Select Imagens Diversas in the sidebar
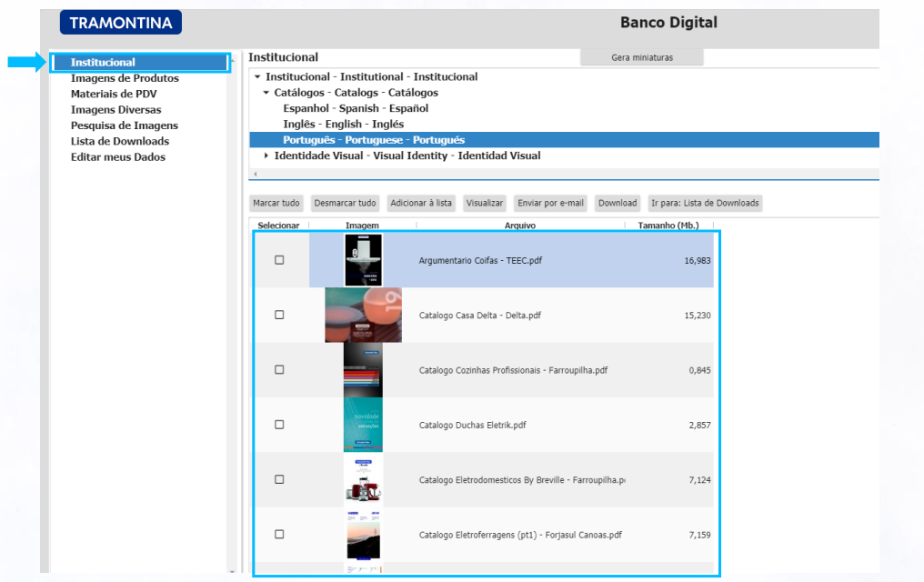 coord(116,110)
